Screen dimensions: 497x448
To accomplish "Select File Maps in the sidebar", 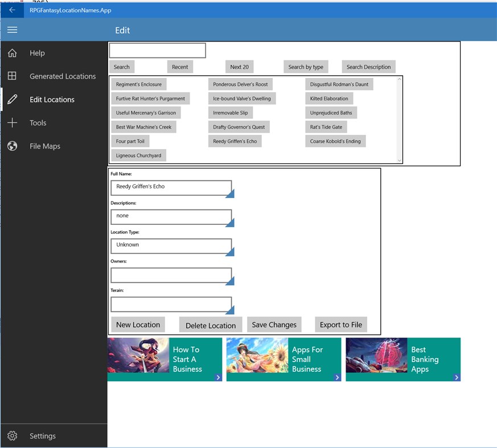I will click(x=46, y=146).
